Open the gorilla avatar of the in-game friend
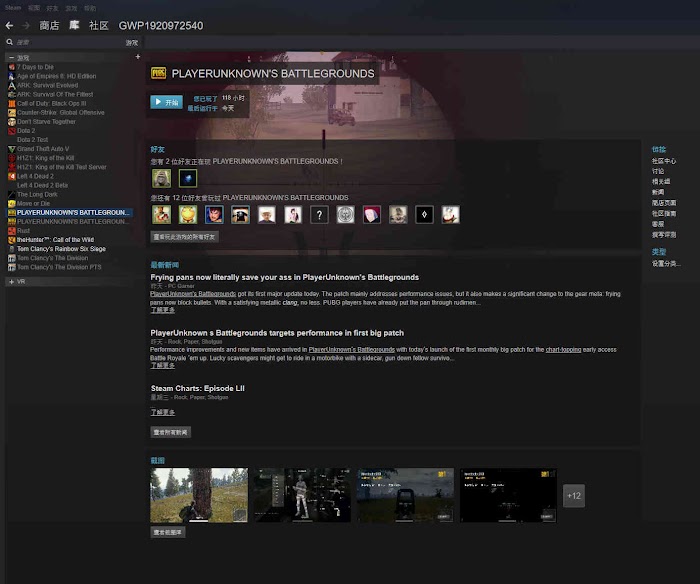Viewport: 700px width, 584px height. pos(162,178)
